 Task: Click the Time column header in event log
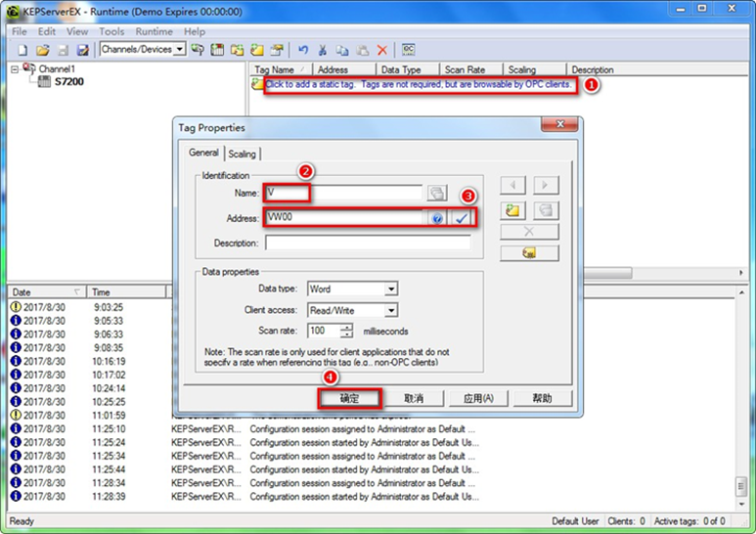point(126,292)
